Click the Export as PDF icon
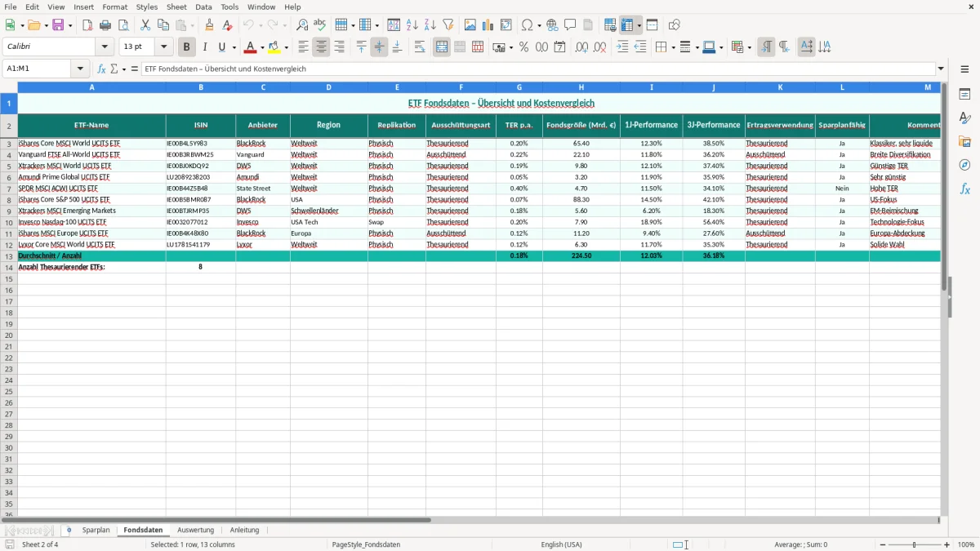Image resolution: width=980 pixels, height=551 pixels. tap(87, 25)
